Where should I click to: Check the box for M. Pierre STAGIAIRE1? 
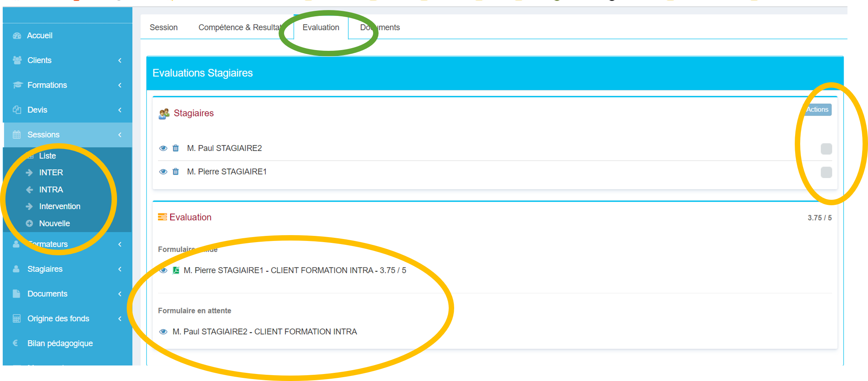(x=826, y=172)
